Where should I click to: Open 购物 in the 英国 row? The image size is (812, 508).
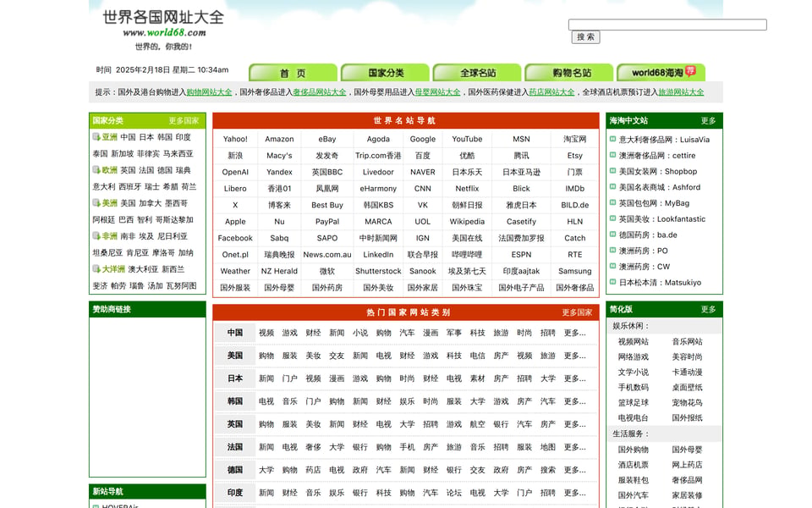266,424
